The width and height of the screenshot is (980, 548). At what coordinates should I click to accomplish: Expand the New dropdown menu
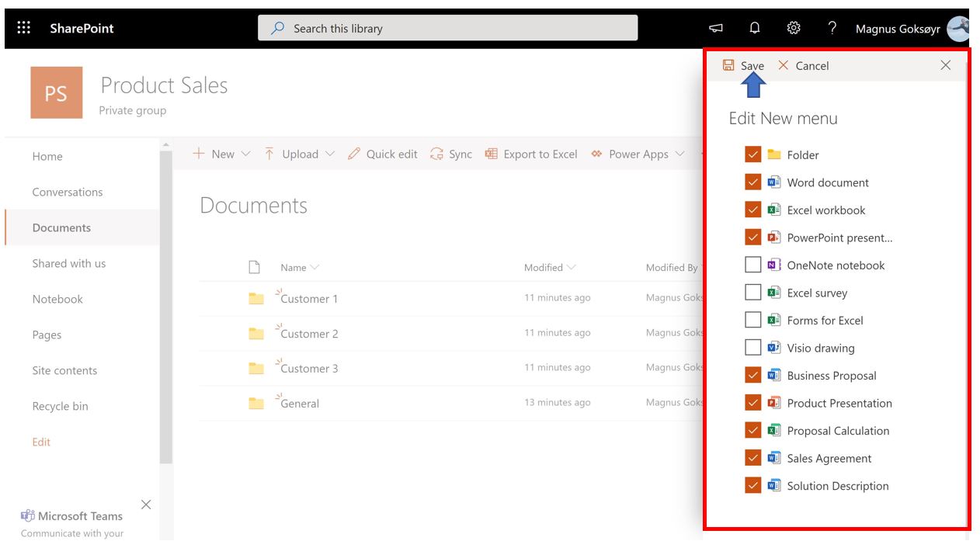pos(222,154)
